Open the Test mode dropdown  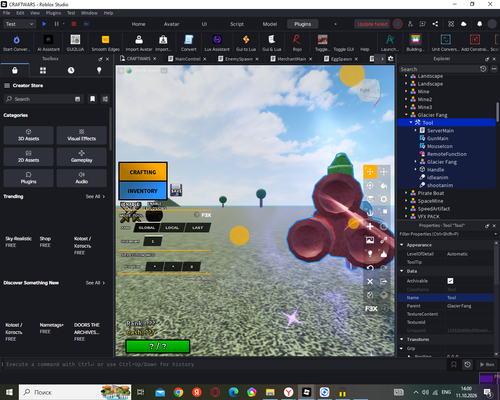click(x=19, y=24)
